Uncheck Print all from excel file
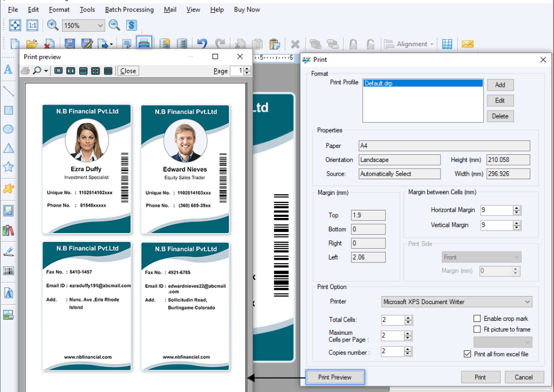 468,354
